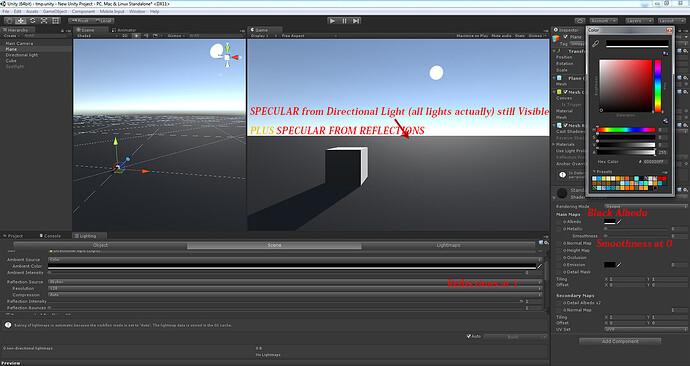
Task: Toggle Mute audio in Game view
Action: click(x=501, y=36)
